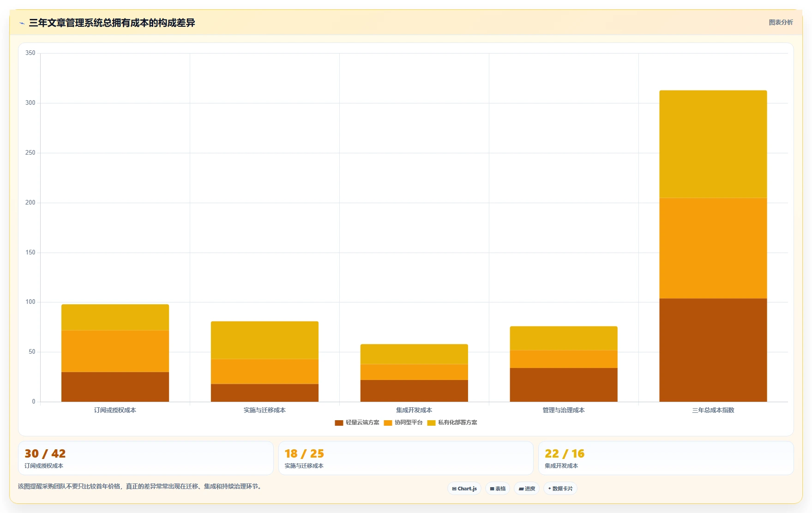Image resolution: width=812 pixels, height=513 pixels.
Task: Click the 集成开发成本 x-axis label
Action: (414, 410)
